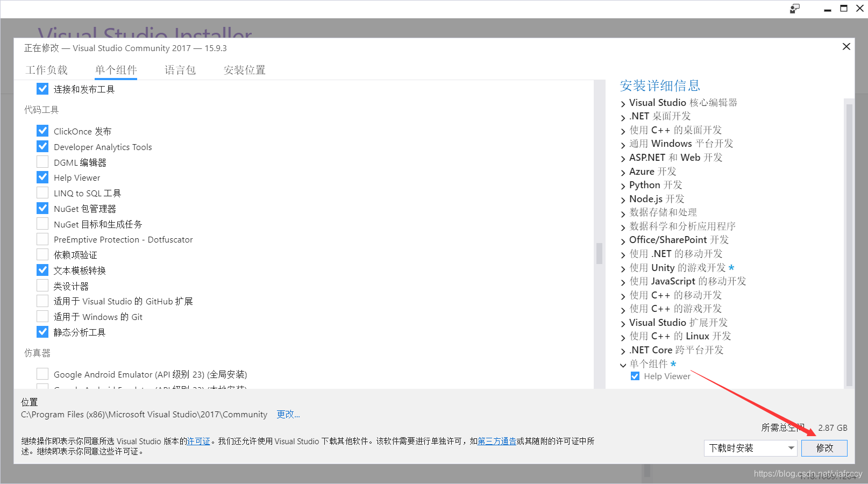Click the 仿真器 section heading
Image resolution: width=868 pixels, height=484 pixels.
coord(37,353)
